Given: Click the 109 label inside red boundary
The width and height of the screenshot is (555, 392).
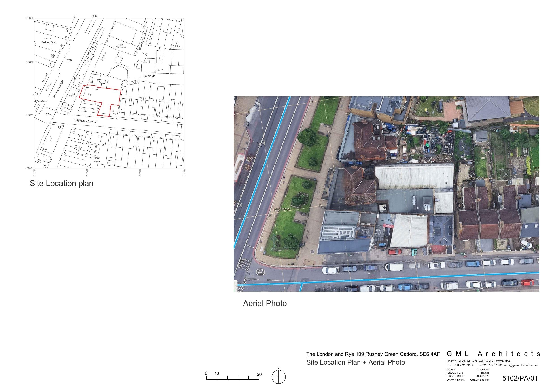Looking at the screenshot, I should (x=89, y=95).
